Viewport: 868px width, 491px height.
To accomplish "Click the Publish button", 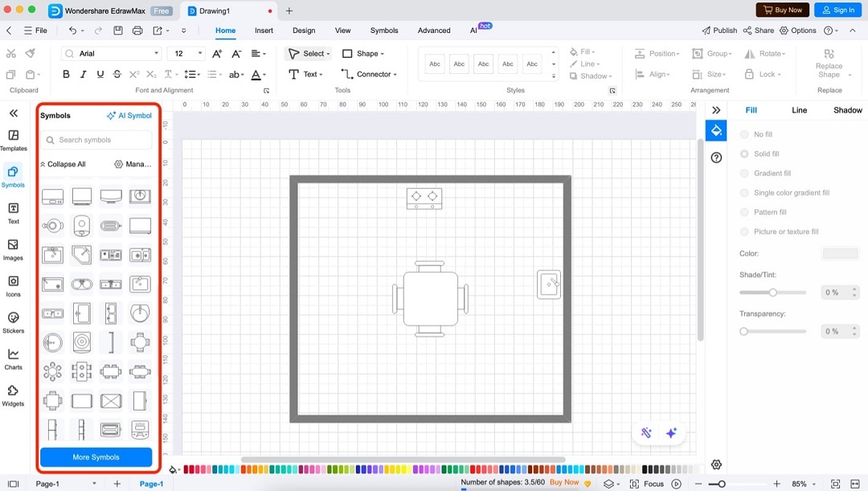I will pos(719,31).
